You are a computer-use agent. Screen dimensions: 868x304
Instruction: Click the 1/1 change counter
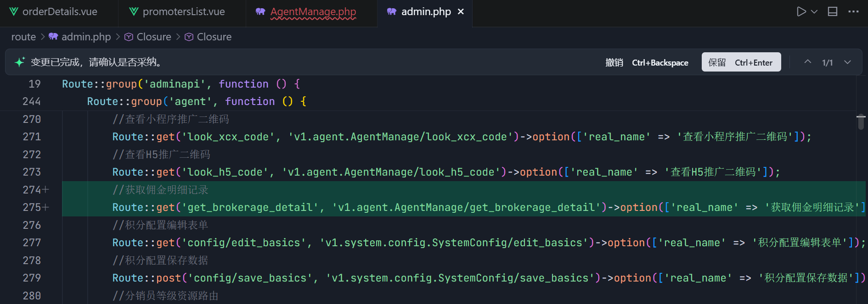[827, 62]
